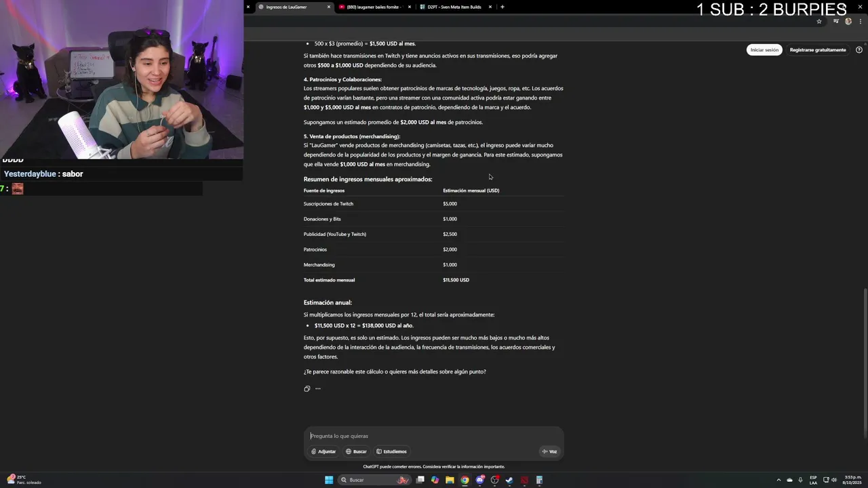This screenshot has width=868, height=488.
Task: Open OBS Studio from the taskbar
Action: pyautogui.click(x=495, y=480)
